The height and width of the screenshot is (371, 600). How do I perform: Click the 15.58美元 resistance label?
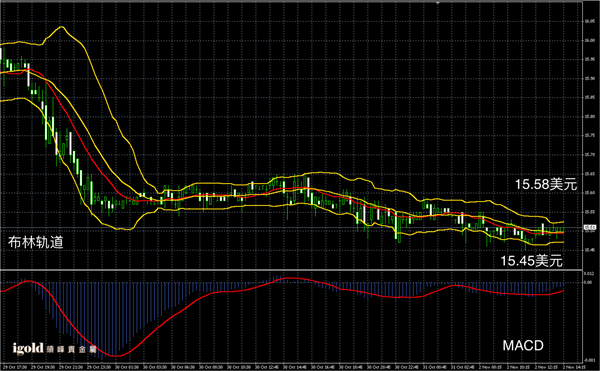coord(546,184)
